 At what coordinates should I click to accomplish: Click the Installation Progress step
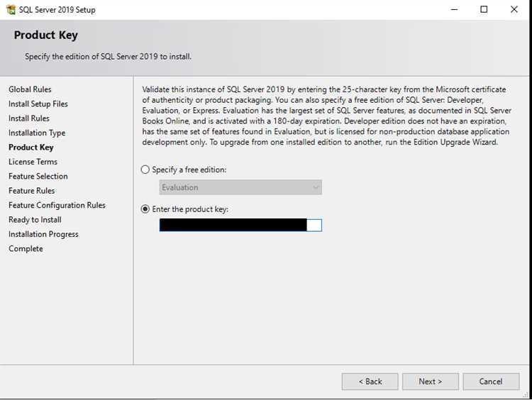pyautogui.click(x=43, y=234)
